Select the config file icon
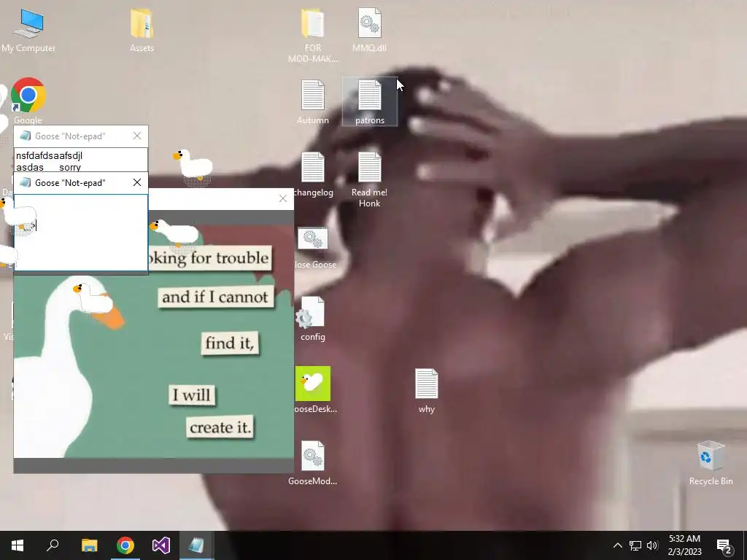Image resolution: width=747 pixels, height=560 pixels. pyautogui.click(x=312, y=319)
